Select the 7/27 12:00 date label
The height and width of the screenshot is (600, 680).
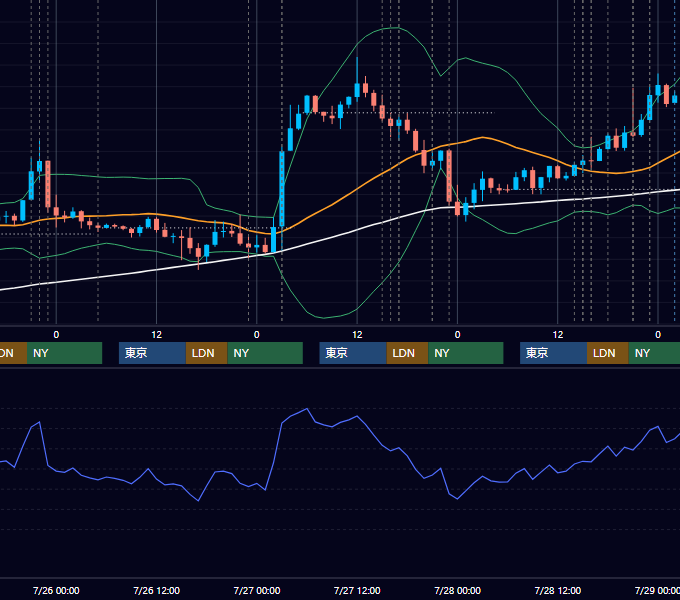pyautogui.click(x=357, y=590)
